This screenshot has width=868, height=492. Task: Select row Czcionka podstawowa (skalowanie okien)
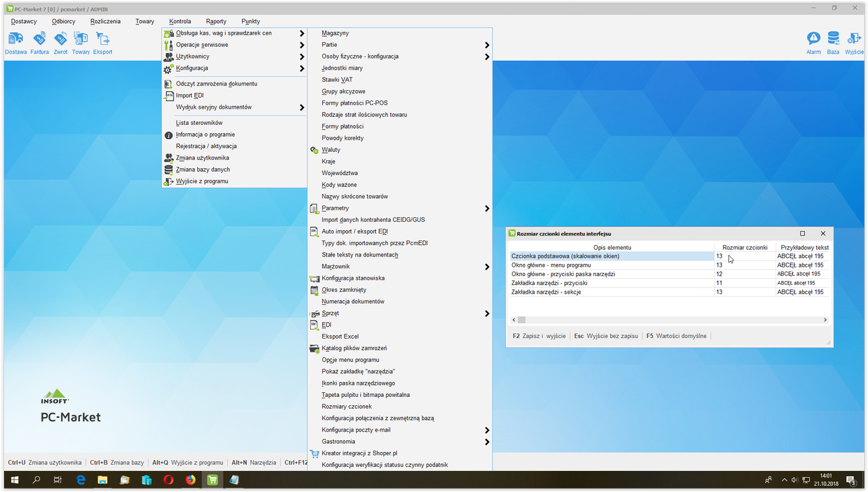(x=669, y=257)
